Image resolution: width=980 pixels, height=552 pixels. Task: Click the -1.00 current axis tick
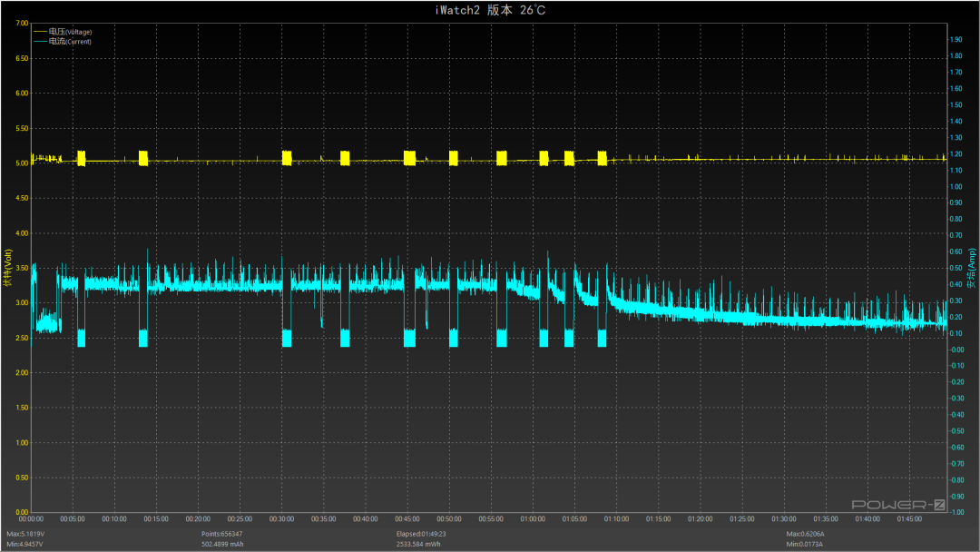point(957,513)
